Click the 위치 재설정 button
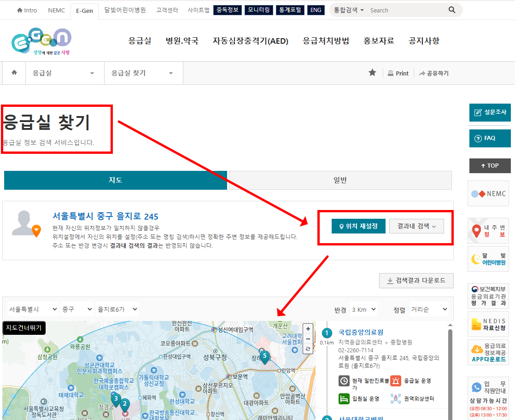Image resolution: width=515 pixels, height=420 pixels. point(358,226)
